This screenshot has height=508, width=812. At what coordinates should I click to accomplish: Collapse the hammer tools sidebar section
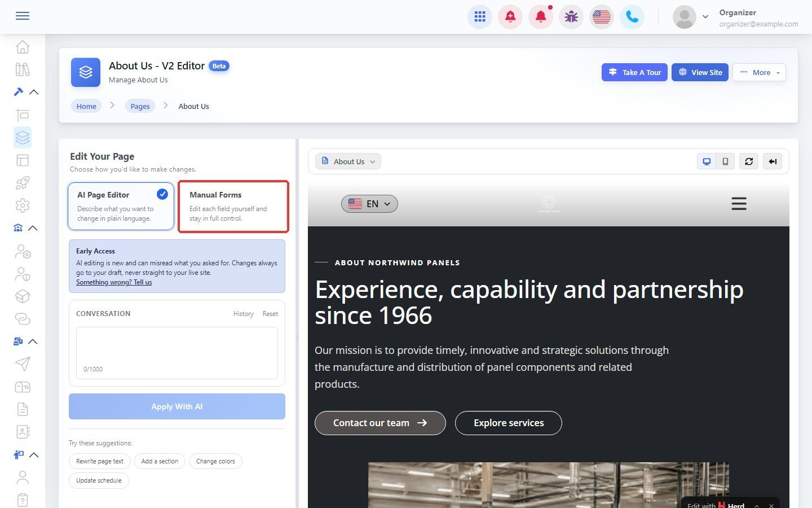click(34, 92)
